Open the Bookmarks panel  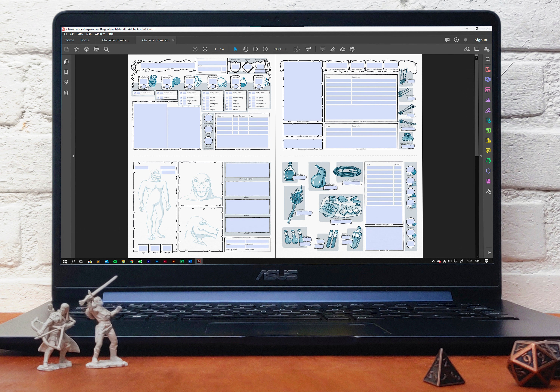pyautogui.click(x=66, y=72)
